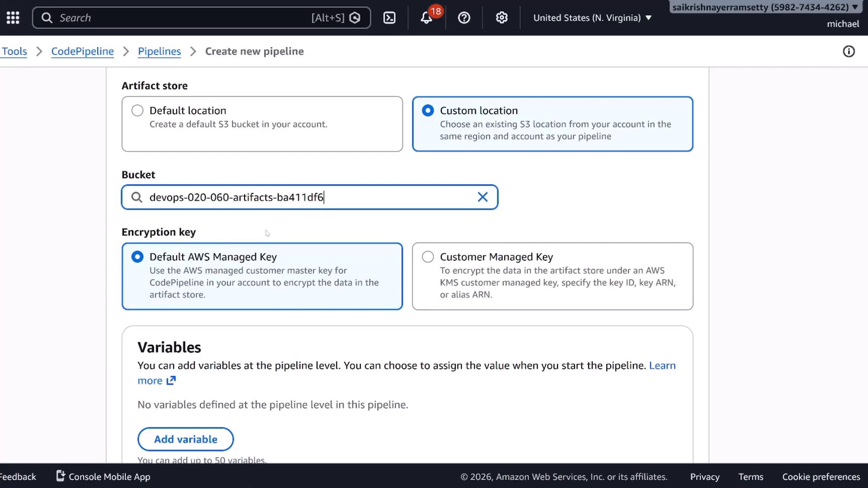Click the 'Encryption key' label
This screenshot has height=488, width=868.
[x=159, y=232]
